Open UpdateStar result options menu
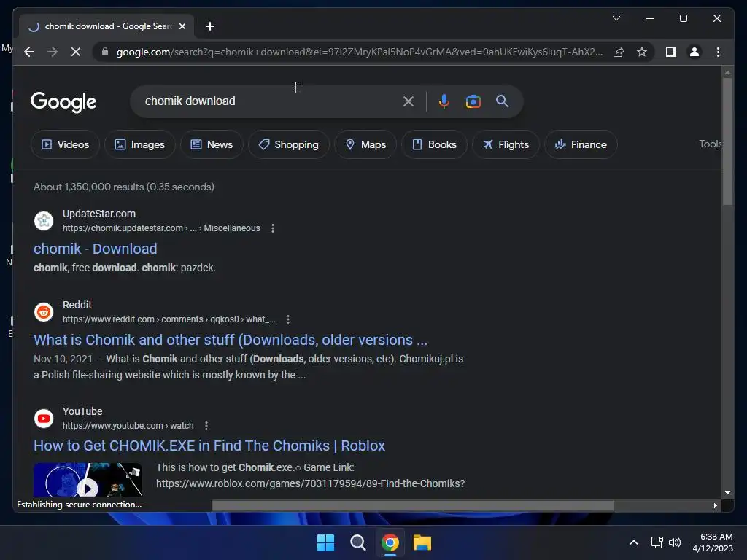Screen dimensions: 747x560 pos(273,228)
